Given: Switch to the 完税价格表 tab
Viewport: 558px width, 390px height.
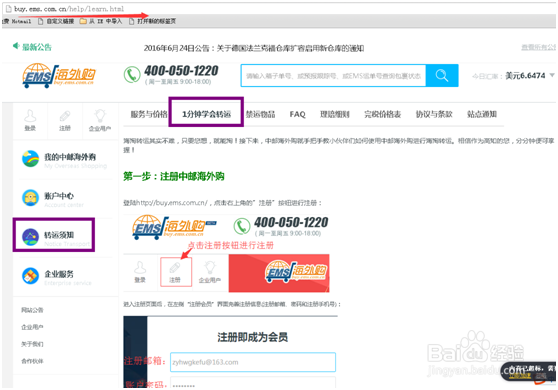Looking at the screenshot, I should [x=383, y=114].
